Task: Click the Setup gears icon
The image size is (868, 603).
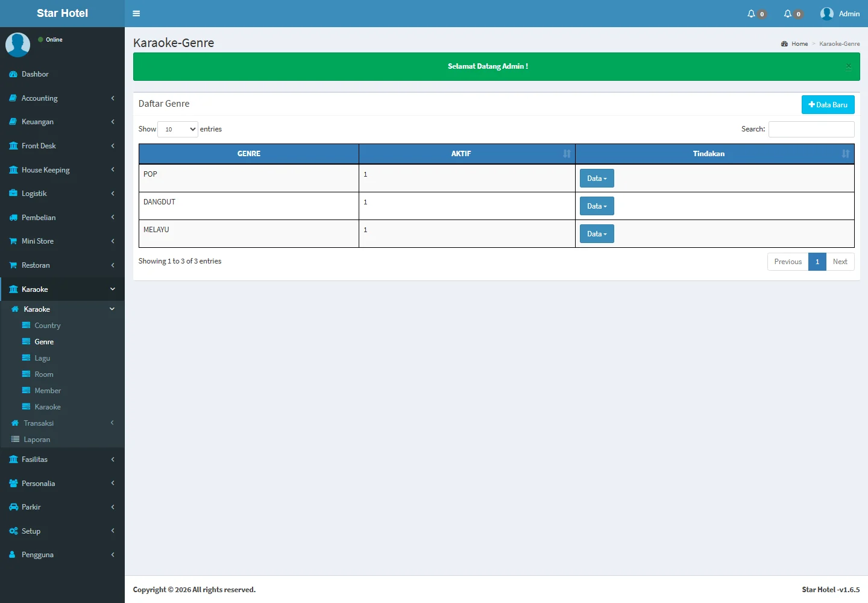Action: coord(13,531)
